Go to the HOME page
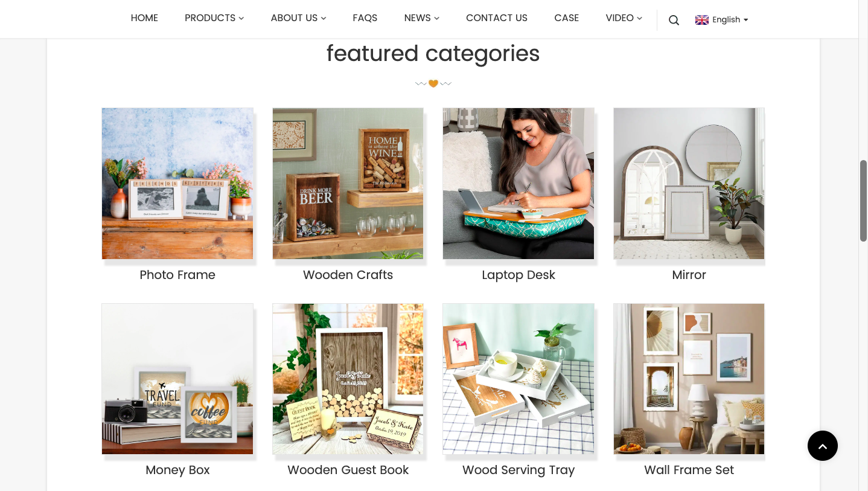The image size is (868, 491). 144,18
